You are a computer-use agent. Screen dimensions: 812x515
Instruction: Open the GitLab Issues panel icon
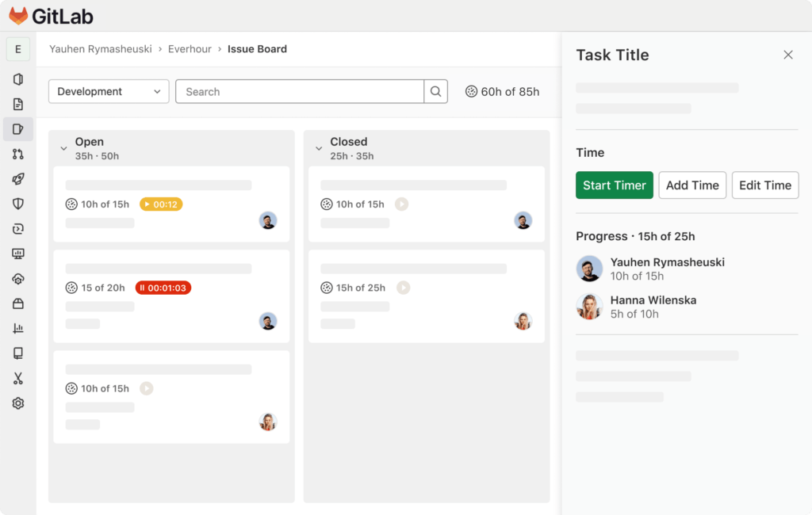17,128
